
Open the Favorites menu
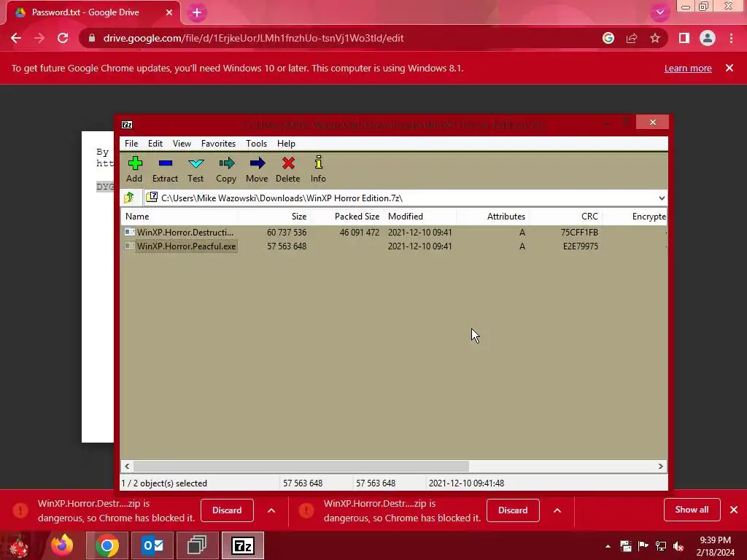pos(218,144)
